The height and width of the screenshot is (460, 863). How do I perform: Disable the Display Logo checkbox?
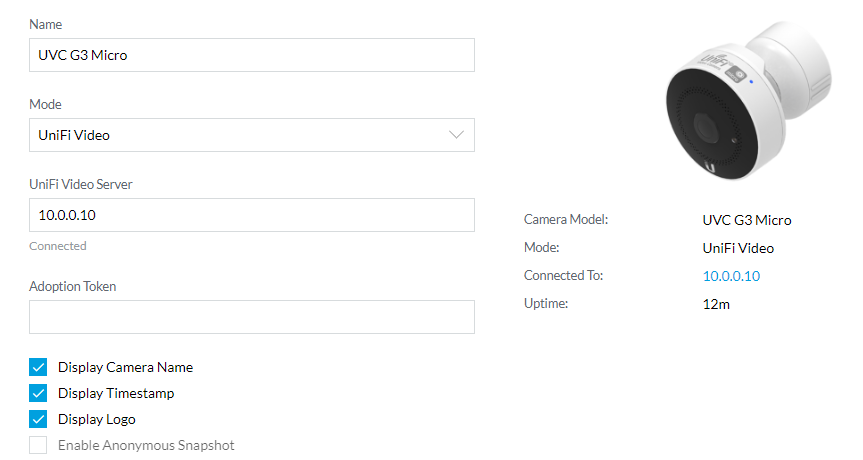point(38,419)
